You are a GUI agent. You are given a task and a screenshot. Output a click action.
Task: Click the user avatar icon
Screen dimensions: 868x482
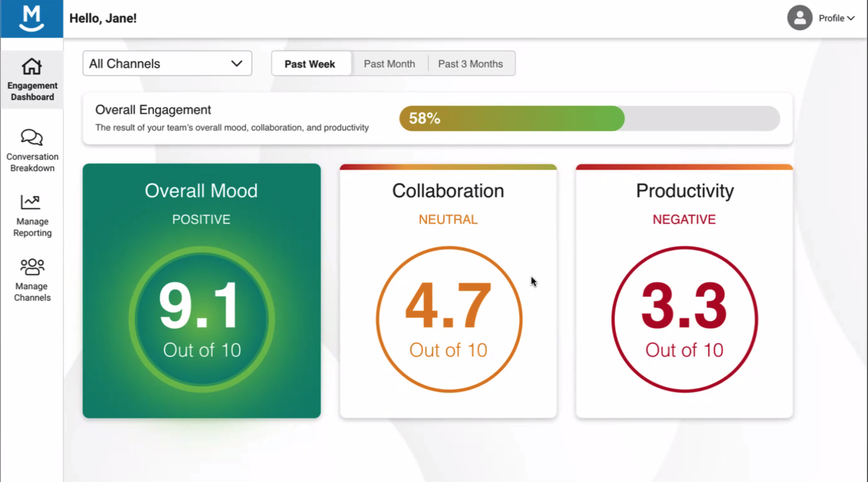[800, 18]
